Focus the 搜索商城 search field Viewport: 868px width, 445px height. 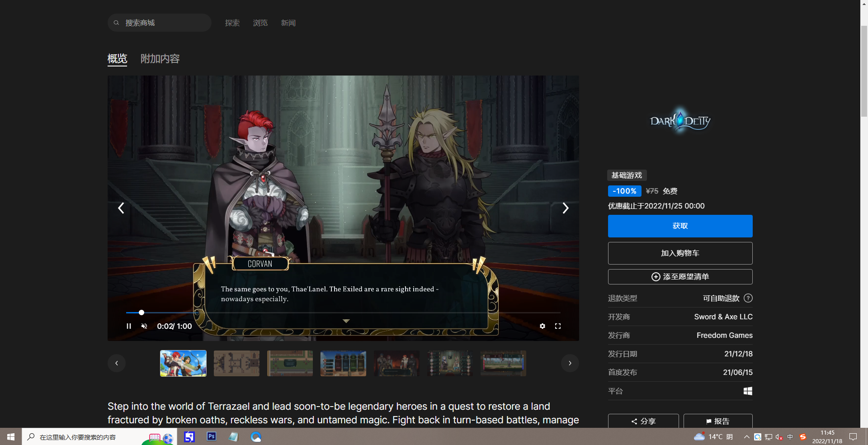(160, 23)
